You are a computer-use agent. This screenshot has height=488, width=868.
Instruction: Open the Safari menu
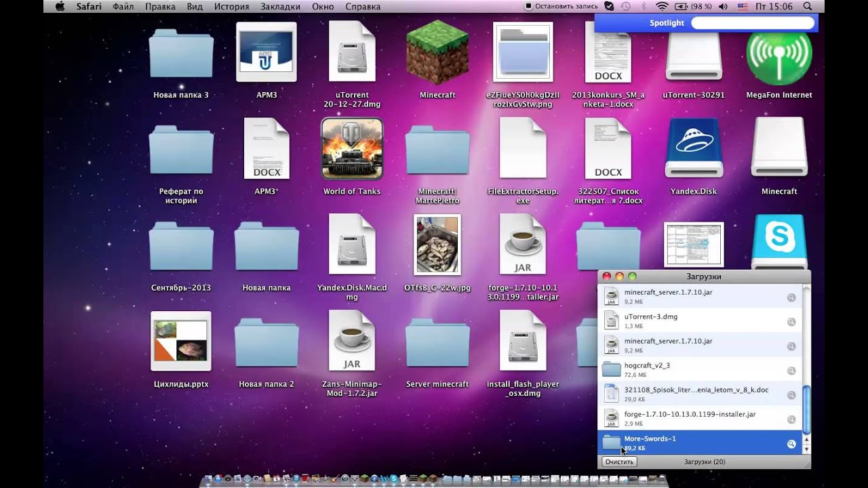pos(88,6)
